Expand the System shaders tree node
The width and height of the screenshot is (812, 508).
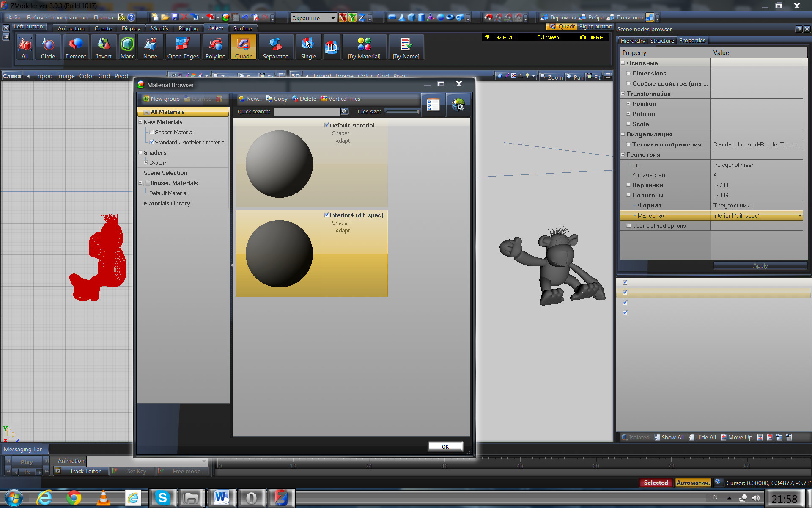click(x=146, y=163)
